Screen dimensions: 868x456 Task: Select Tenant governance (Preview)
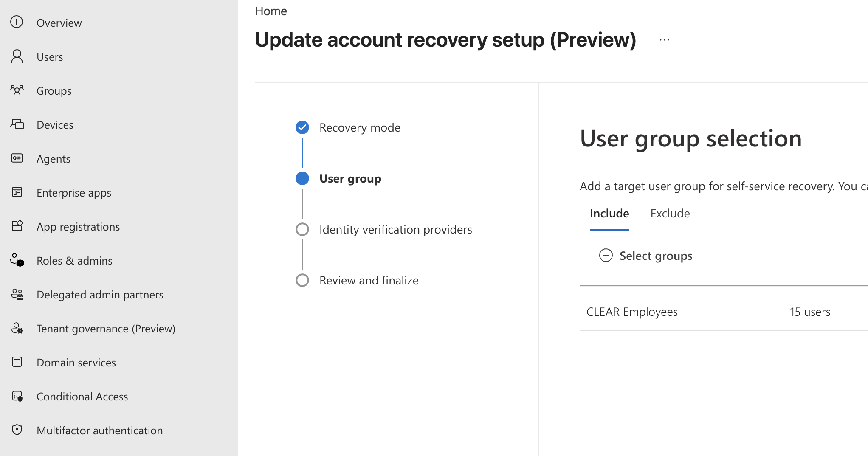(106, 329)
